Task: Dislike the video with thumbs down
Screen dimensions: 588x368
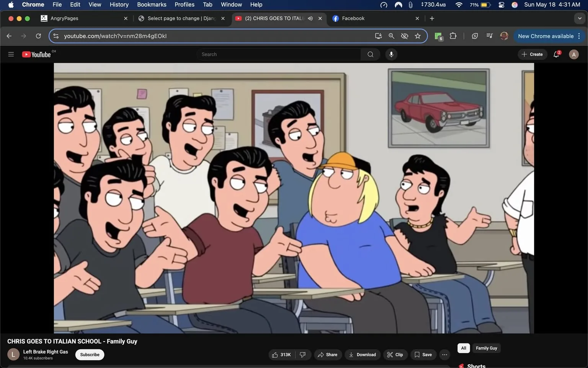Action: pyautogui.click(x=303, y=355)
